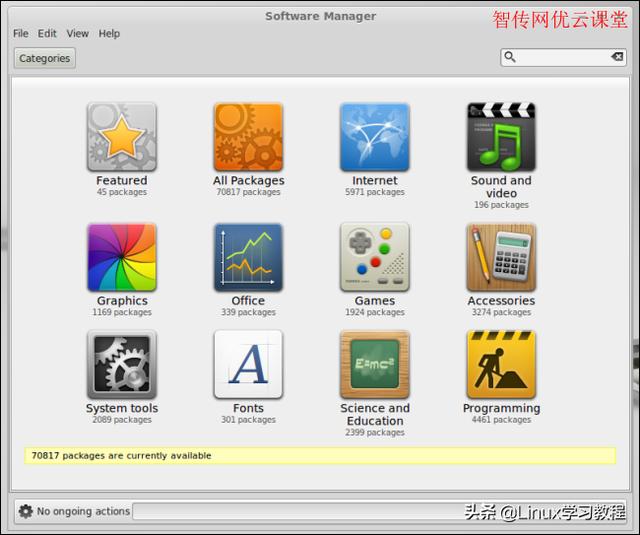Open the Edit menu

click(x=47, y=33)
